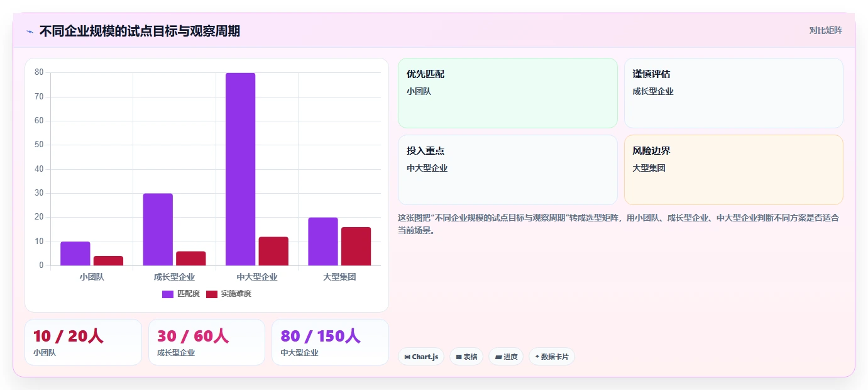The width and height of the screenshot is (868, 390).
Task: Select the 30 / 60人 stat card
Action: pos(207,342)
